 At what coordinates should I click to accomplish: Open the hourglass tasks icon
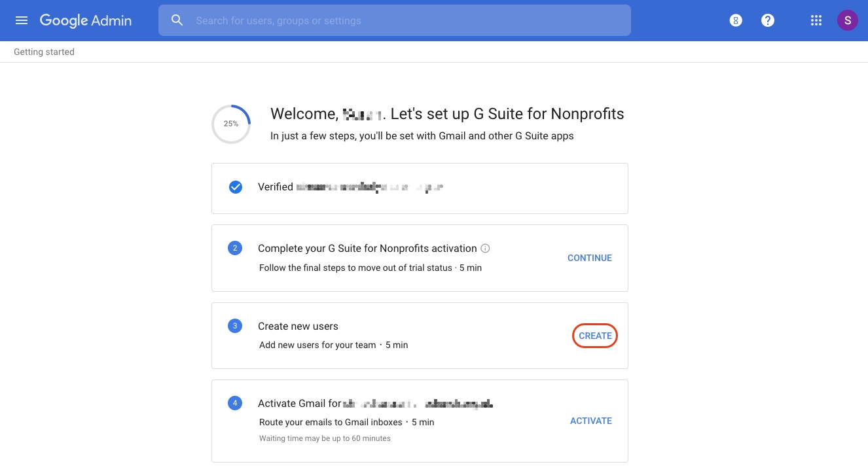[736, 20]
